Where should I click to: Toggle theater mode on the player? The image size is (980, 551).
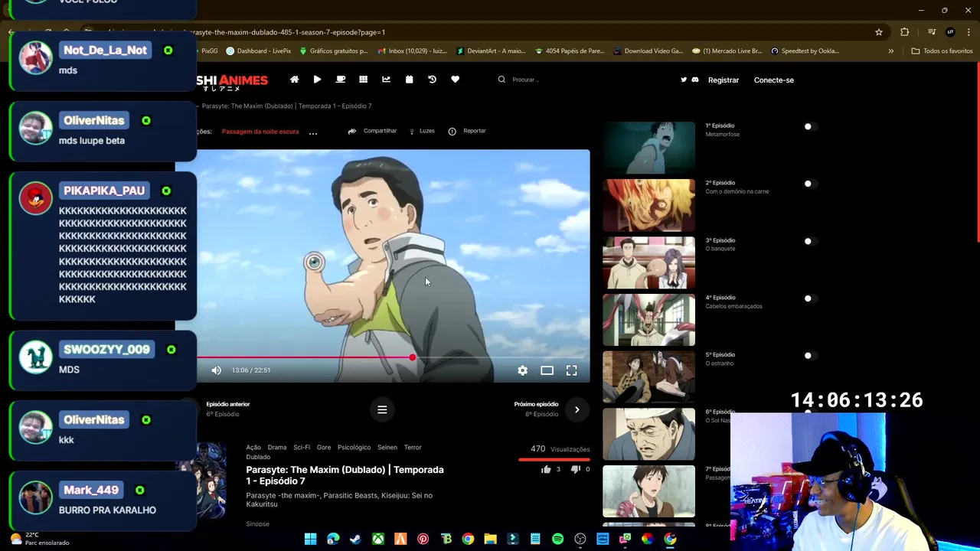tap(547, 370)
